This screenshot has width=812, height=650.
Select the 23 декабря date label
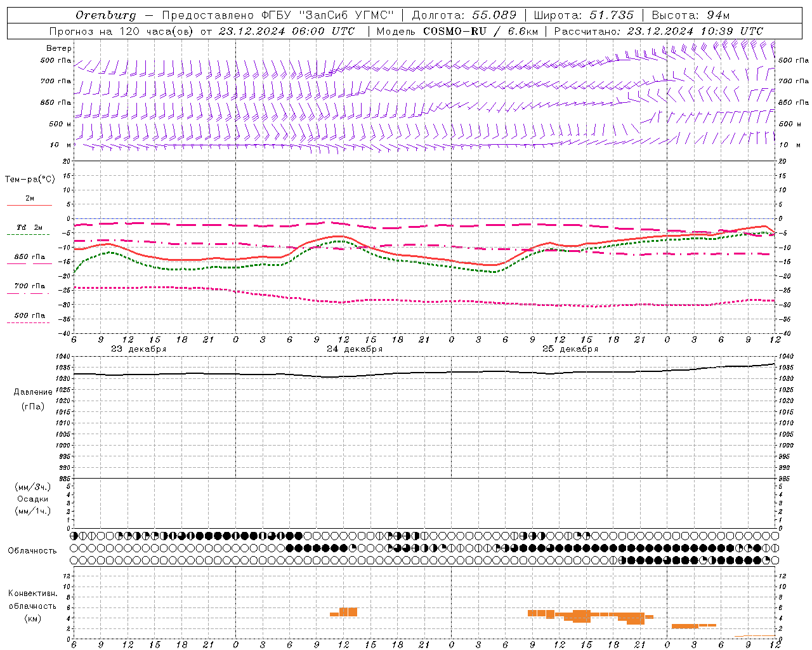[139, 349]
